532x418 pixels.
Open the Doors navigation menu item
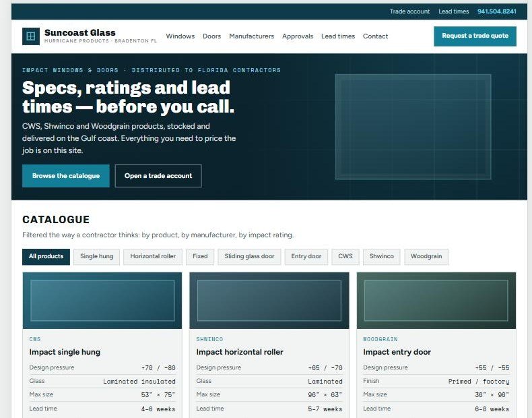click(211, 36)
